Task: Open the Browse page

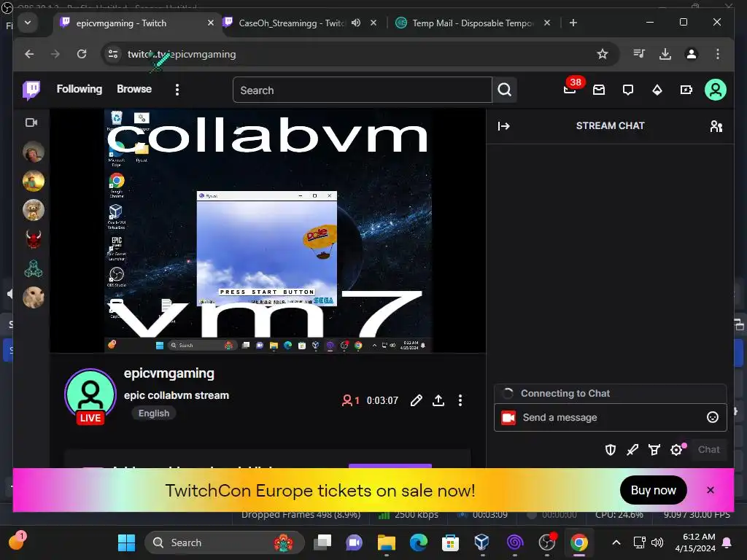Action: click(x=134, y=89)
